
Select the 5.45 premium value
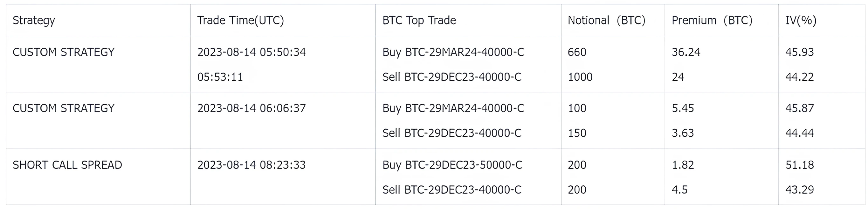[x=683, y=108]
